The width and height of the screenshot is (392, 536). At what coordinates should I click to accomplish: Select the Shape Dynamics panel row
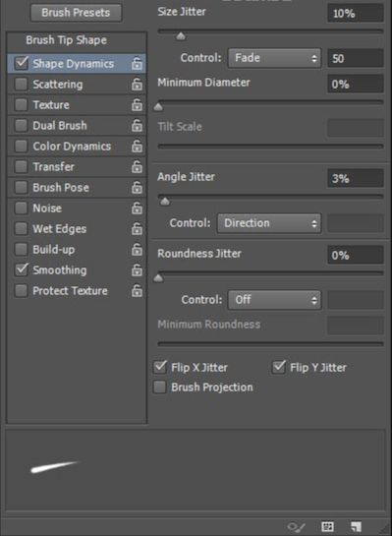77,64
